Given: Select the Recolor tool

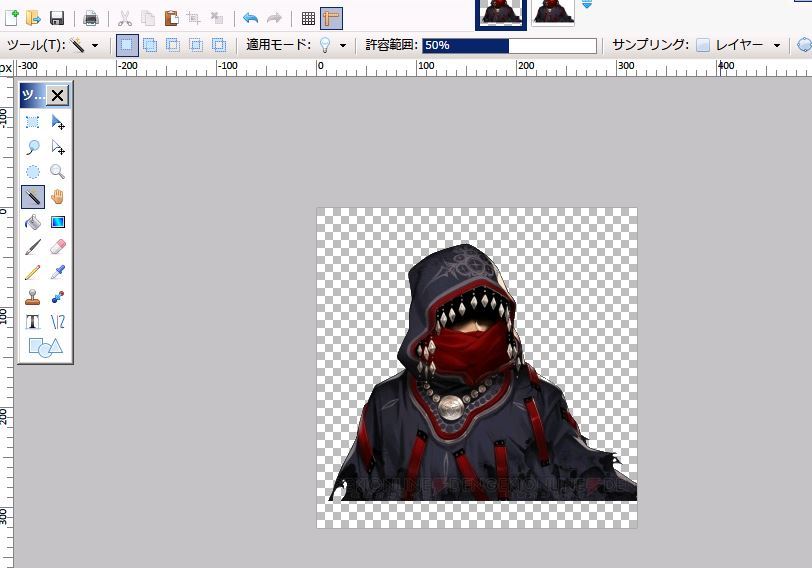Looking at the screenshot, I should coord(57,297).
